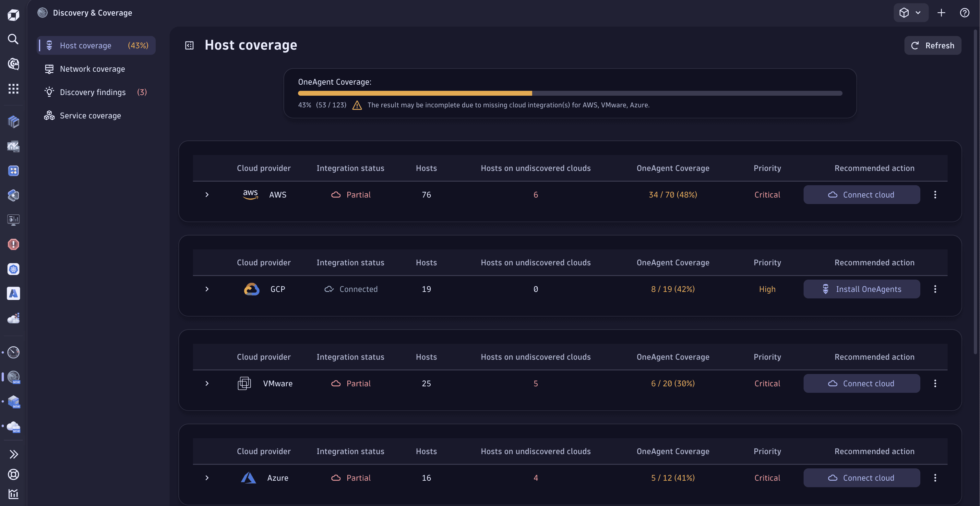Screen dimensions: 980x506
Task: Open the clouds app icon in rail
Action: coord(13,318)
